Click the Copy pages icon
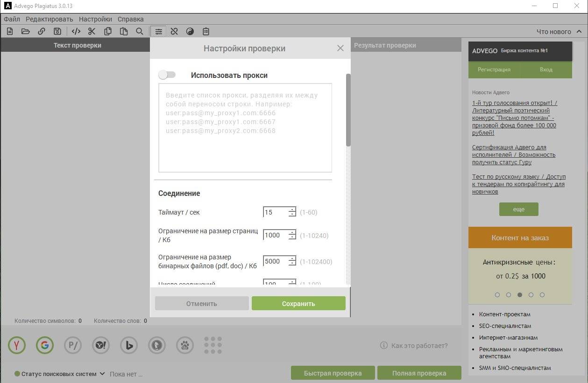 pos(108,31)
